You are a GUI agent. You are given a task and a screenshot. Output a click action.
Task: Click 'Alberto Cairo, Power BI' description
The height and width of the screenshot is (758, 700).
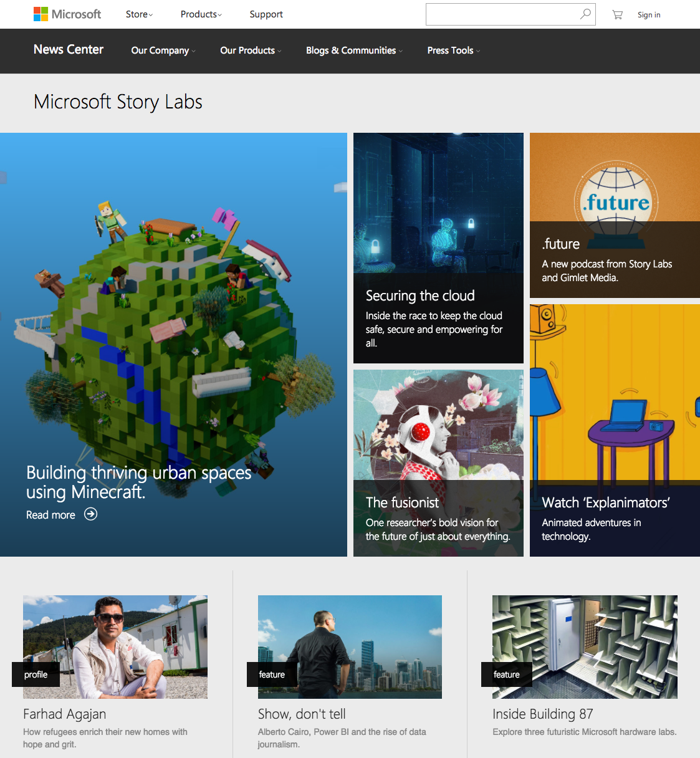[x=342, y=738]
